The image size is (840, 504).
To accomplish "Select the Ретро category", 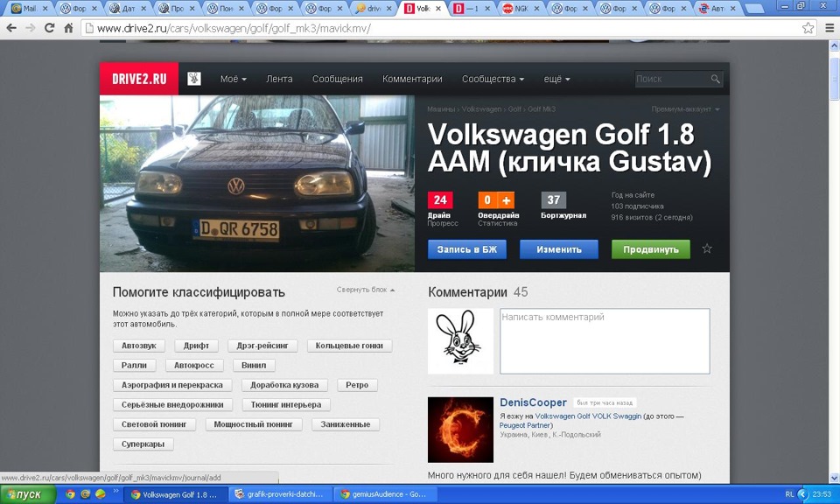I will click(x=357, y=385).
